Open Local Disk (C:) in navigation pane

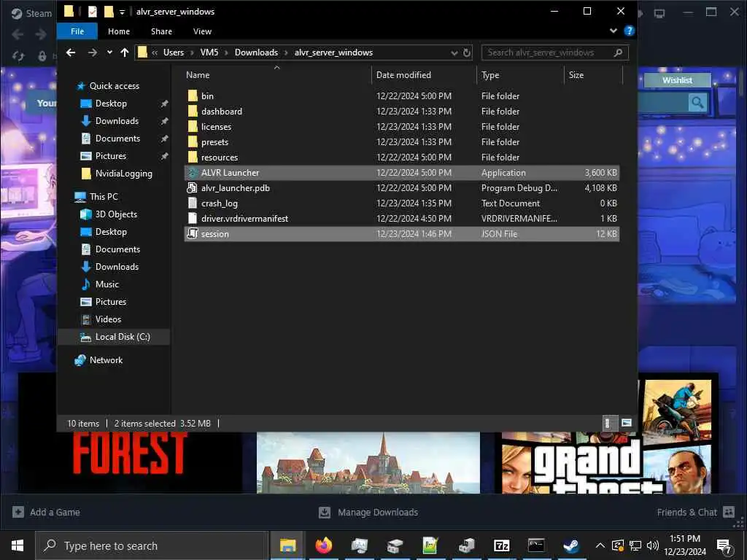tap(123, 337)
